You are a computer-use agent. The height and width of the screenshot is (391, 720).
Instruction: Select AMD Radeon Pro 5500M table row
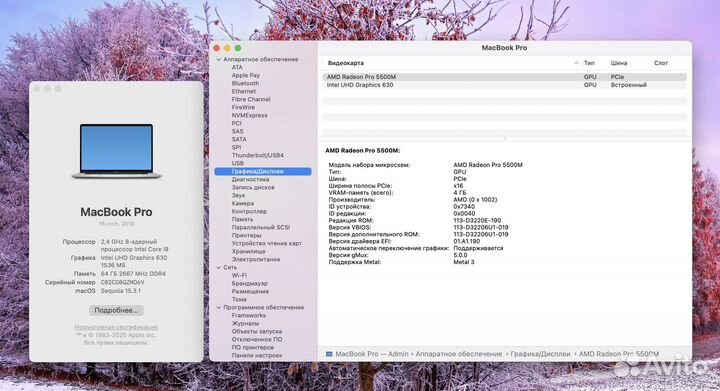[x=505, y=77]
